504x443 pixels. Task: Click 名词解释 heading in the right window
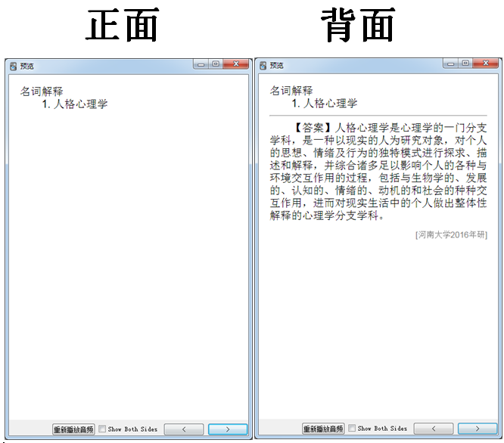click(291, 91)
